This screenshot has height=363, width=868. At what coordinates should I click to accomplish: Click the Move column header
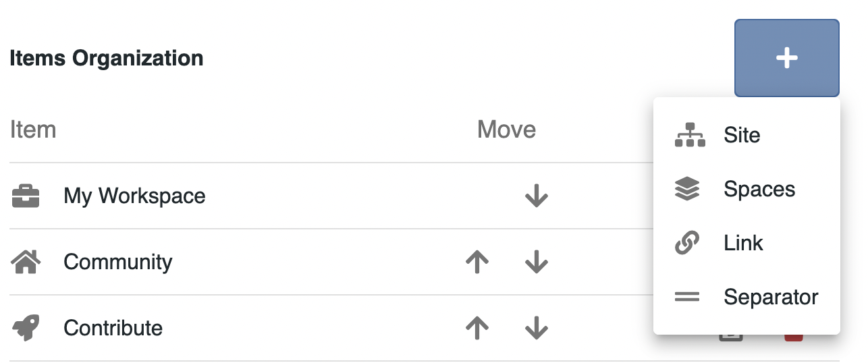click(x=506, y=130)
